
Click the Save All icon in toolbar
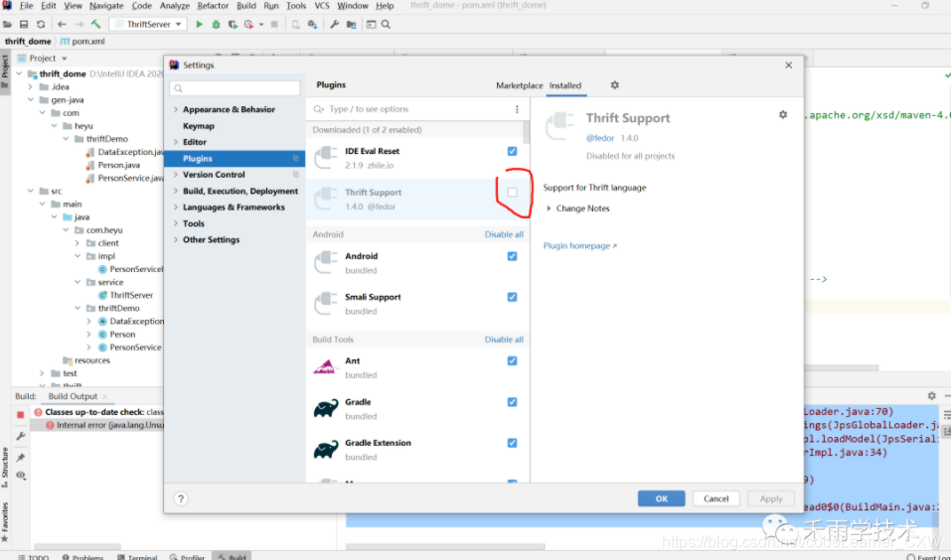[24, 24]
